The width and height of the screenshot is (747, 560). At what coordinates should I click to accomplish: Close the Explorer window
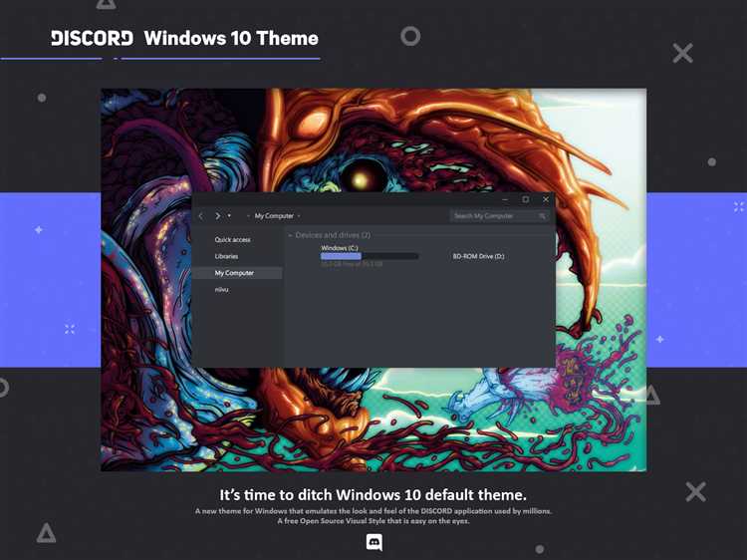tap(546, 199)
